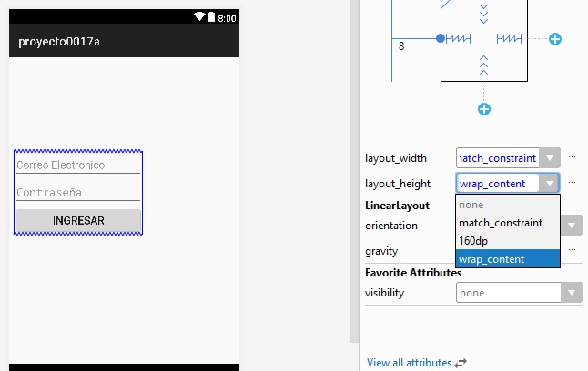Pick wrap_content in the dropdown list
Screen dimensions: 588x371
click(492, 258)
